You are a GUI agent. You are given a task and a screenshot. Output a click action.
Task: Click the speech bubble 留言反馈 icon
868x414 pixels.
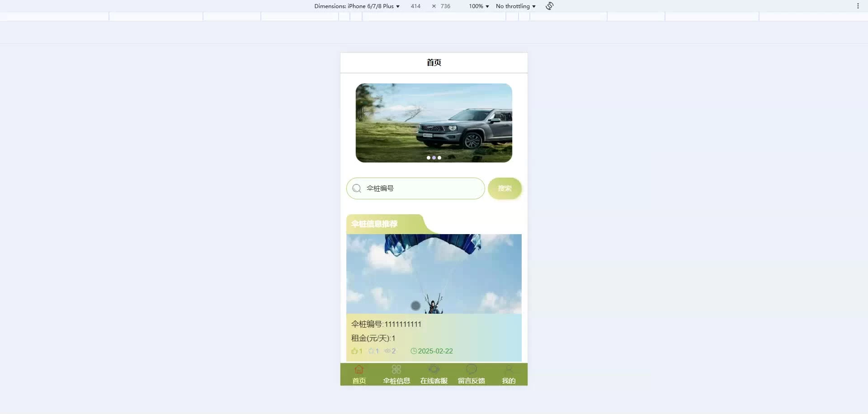pyautogui.click(x=472, y=369)
